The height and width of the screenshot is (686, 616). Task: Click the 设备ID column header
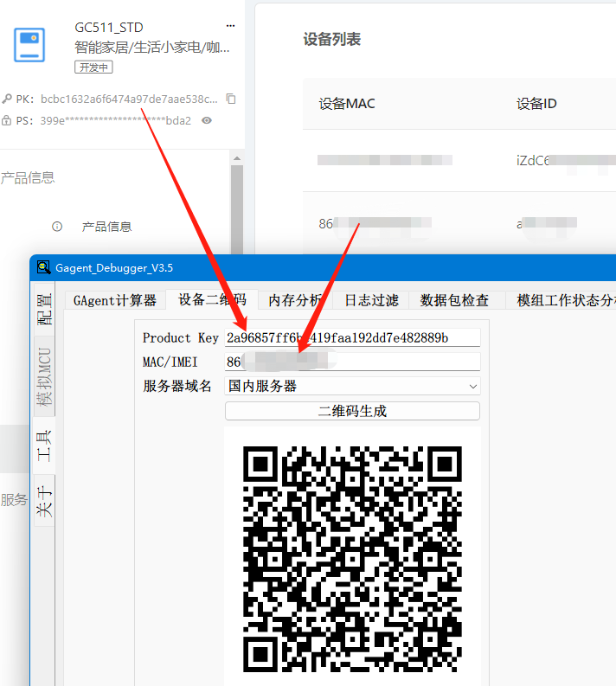[536, 104]
